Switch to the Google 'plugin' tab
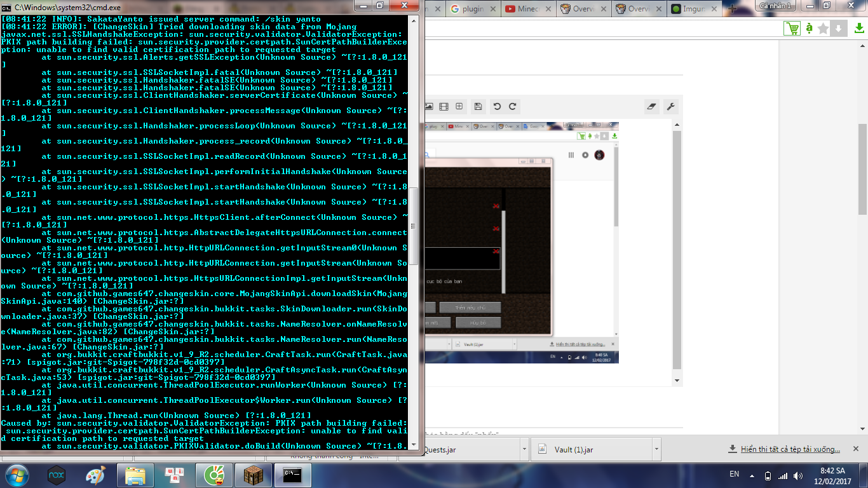This screenshot has width=868, height=488. click(472, 9)
